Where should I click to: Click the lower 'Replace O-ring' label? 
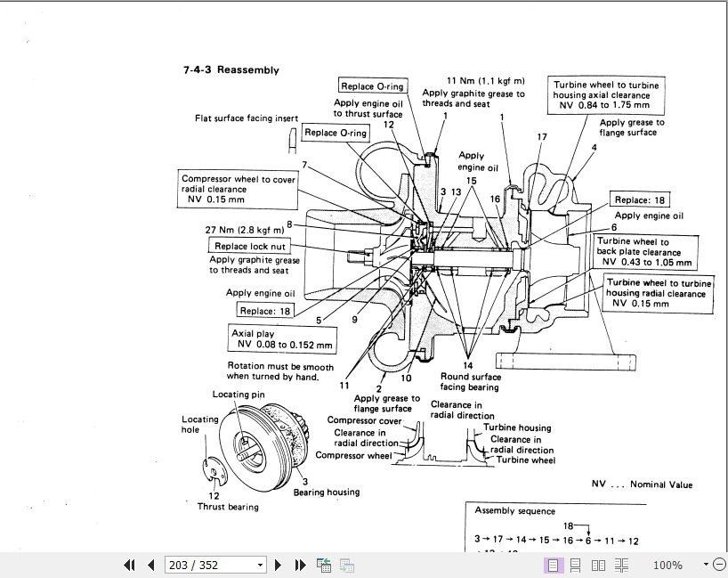pos(336,133)
